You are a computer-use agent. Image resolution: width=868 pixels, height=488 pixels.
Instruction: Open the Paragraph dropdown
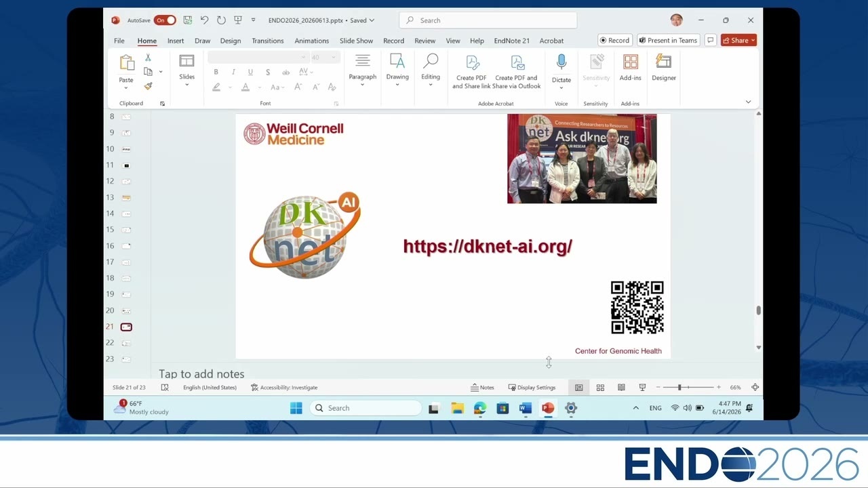(363, 70)
